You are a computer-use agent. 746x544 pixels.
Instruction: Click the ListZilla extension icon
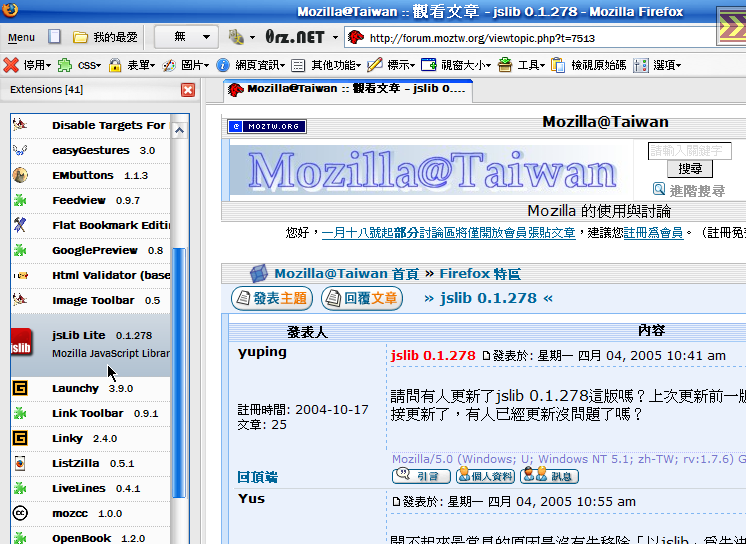[20, 463]
